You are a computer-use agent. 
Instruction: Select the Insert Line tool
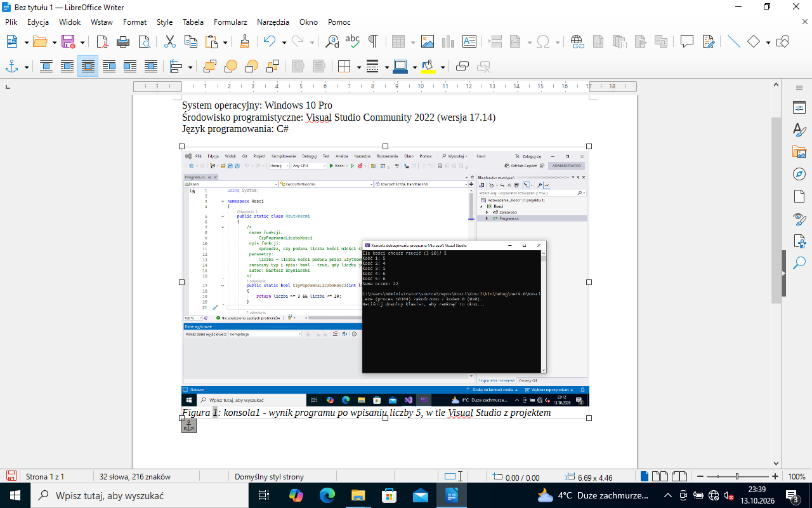point(734,42)
